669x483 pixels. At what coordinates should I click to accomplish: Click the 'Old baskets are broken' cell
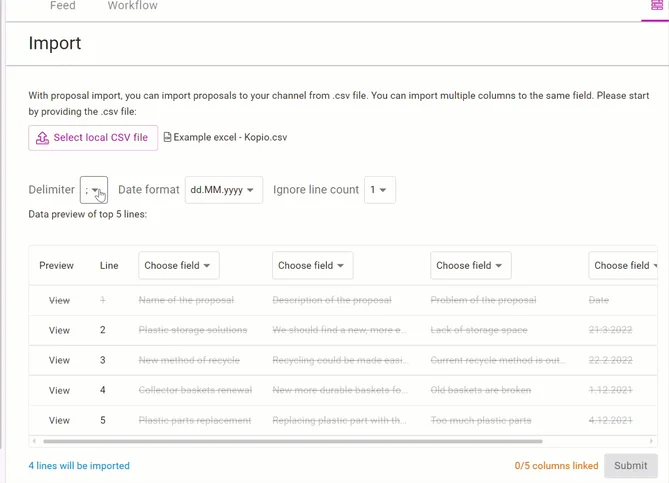click(x=481, y=390)
